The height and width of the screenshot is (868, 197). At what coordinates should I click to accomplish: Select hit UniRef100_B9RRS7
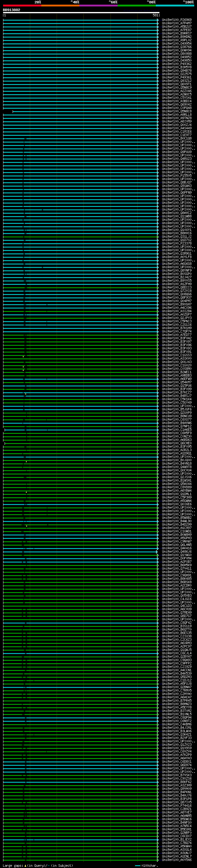[176, 33]
